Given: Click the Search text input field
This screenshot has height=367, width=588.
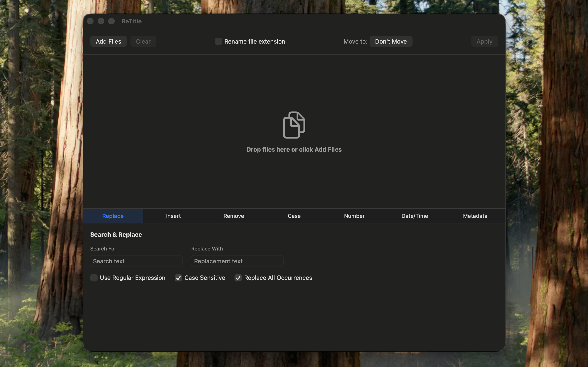Looking at the screenshot, I should 136,261.
